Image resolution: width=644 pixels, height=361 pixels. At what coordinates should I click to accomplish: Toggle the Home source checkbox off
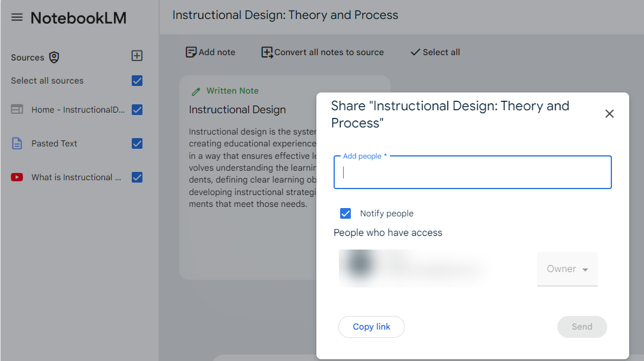[137, 109]
